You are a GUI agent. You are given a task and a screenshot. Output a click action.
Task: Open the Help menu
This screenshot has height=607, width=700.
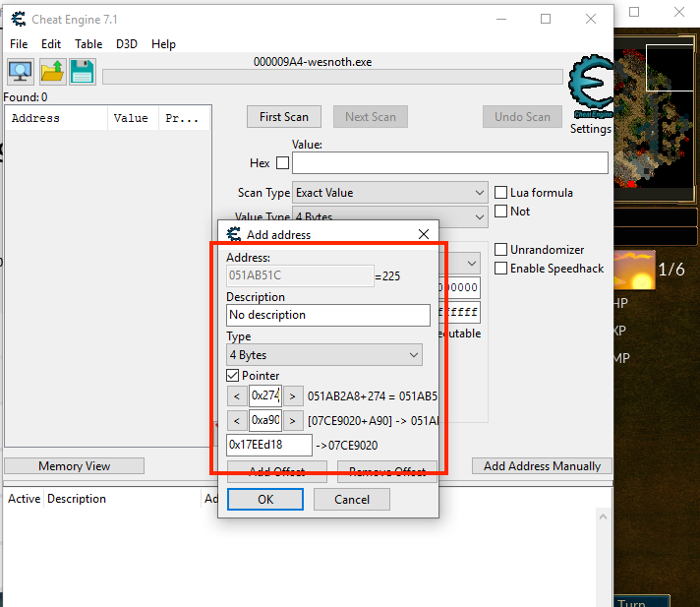[163, 43]
